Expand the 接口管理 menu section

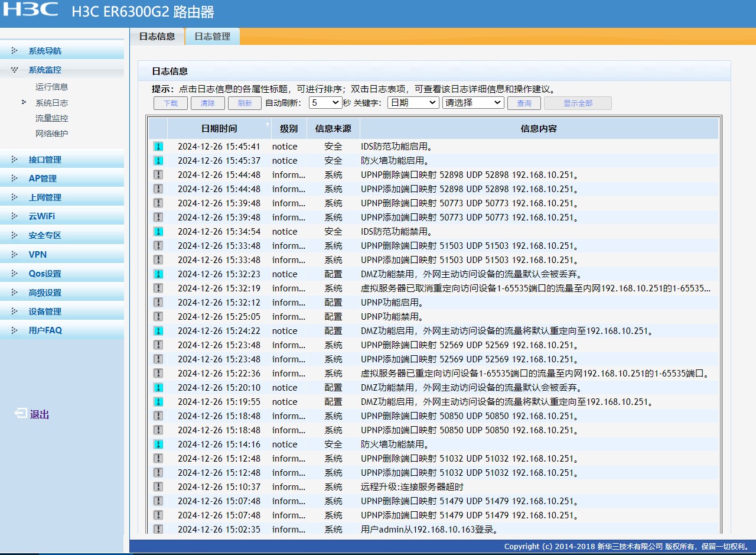(x=62, y=160)
